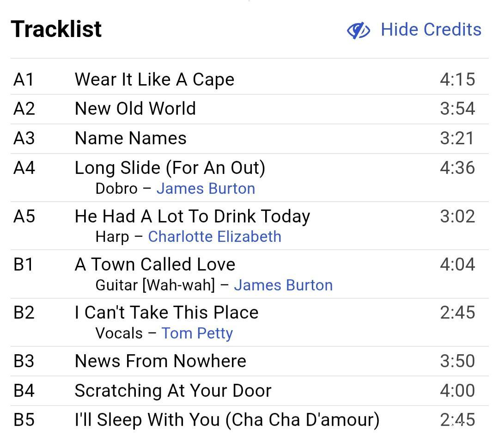Viewport: 499px width, 448px height.
Task: Open Tom Petty artist link
Action: point(197,333)
